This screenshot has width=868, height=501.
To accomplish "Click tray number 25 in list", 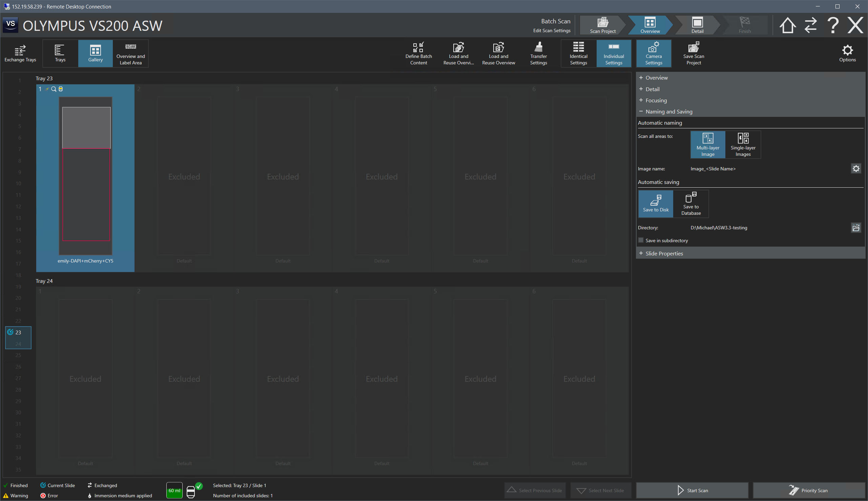I will (x=18, y=355).
